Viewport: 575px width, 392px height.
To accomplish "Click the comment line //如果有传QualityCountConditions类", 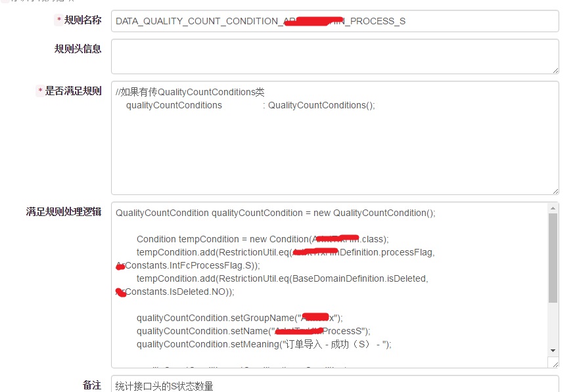I will [190, 92].
